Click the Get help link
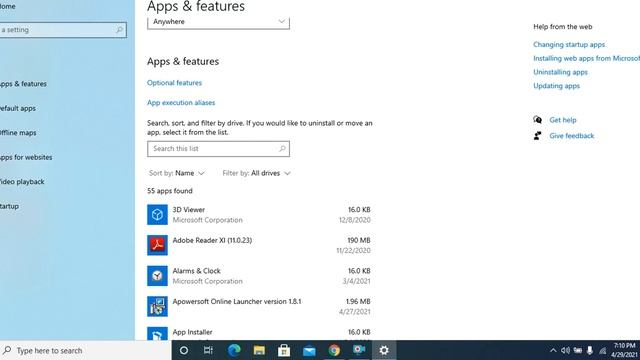The height and width of the screenshot is (360, 640). 563,120
